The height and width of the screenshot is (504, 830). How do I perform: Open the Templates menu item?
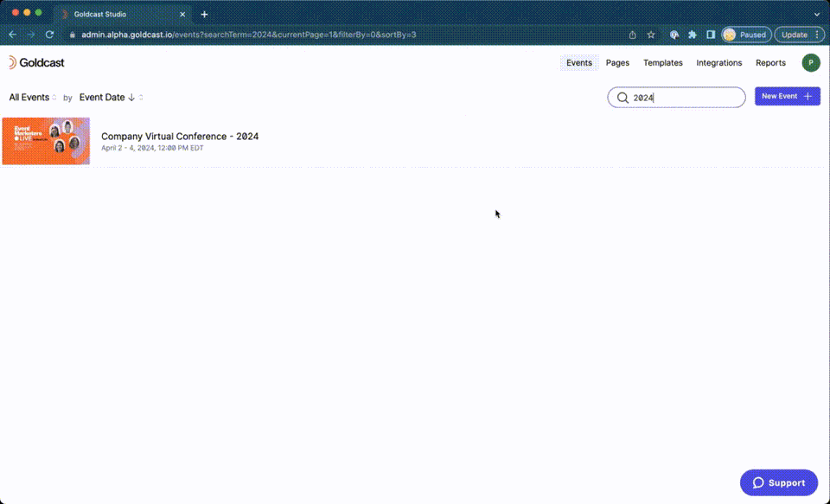click(x=663, y=62)
